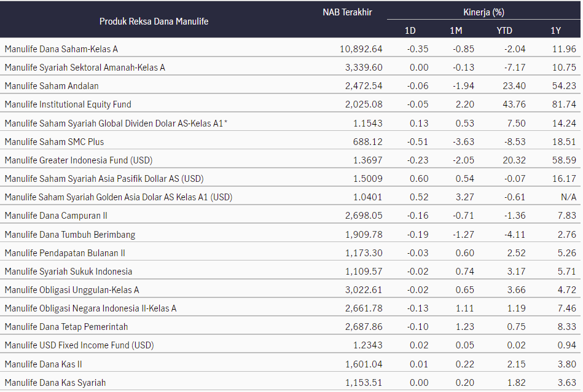Open Manulife Dana Campuran II fund
Viewport: 583px width, 392px height.
click(x=56, y=216)
